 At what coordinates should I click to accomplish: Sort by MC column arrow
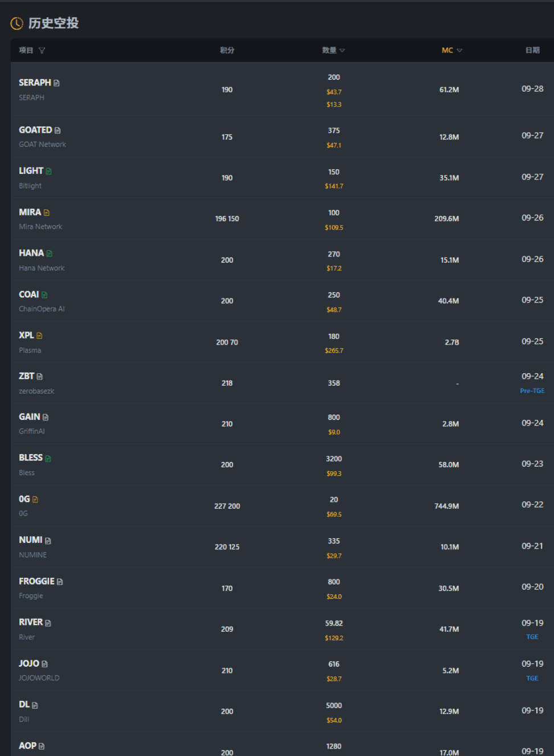(x=459, y=51)
